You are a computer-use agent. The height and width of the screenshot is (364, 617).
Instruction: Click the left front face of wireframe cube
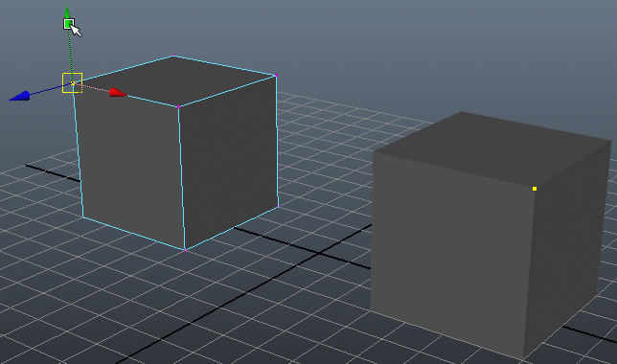coord(130,166)
